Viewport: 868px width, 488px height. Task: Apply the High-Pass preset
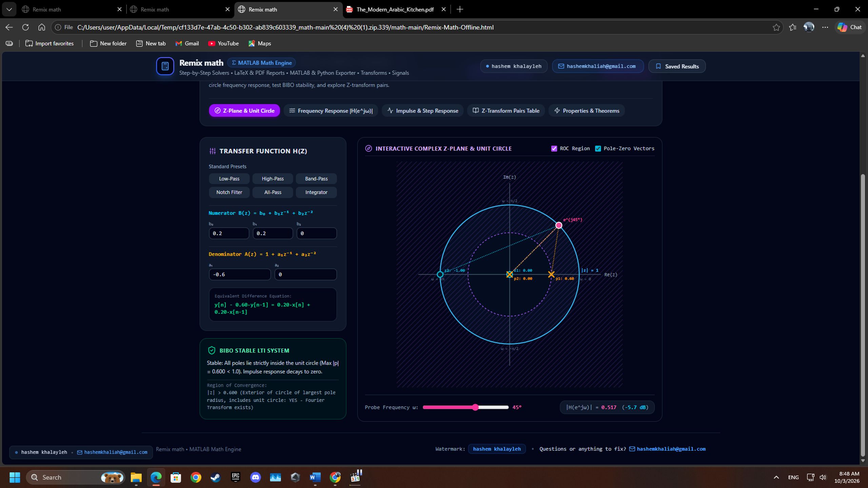pos(273,179)
